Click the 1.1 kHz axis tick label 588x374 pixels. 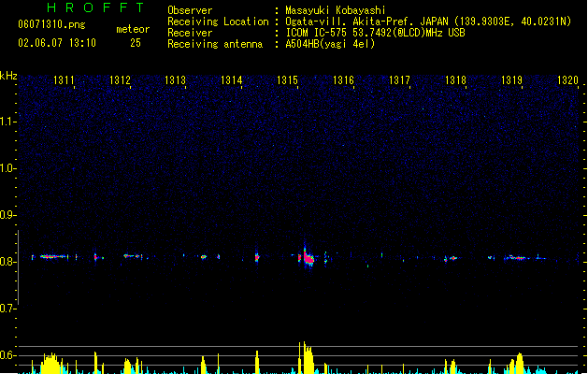pos(7,122)
